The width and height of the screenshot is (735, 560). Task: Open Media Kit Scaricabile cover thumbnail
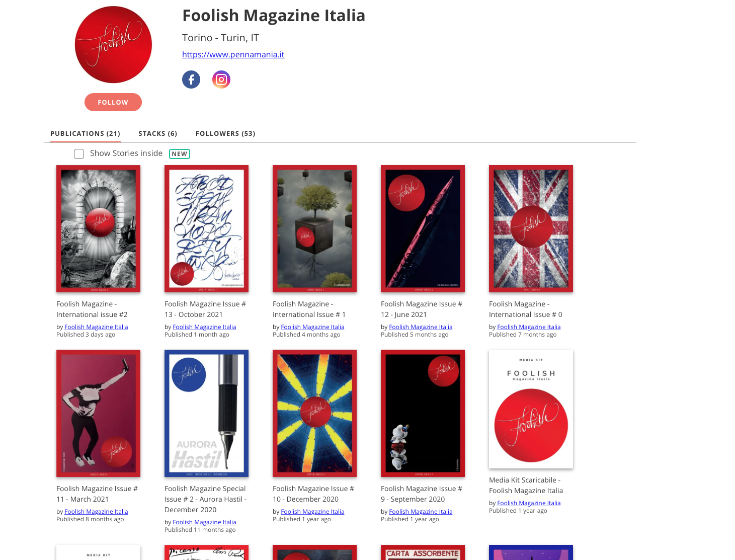(531, 409)
